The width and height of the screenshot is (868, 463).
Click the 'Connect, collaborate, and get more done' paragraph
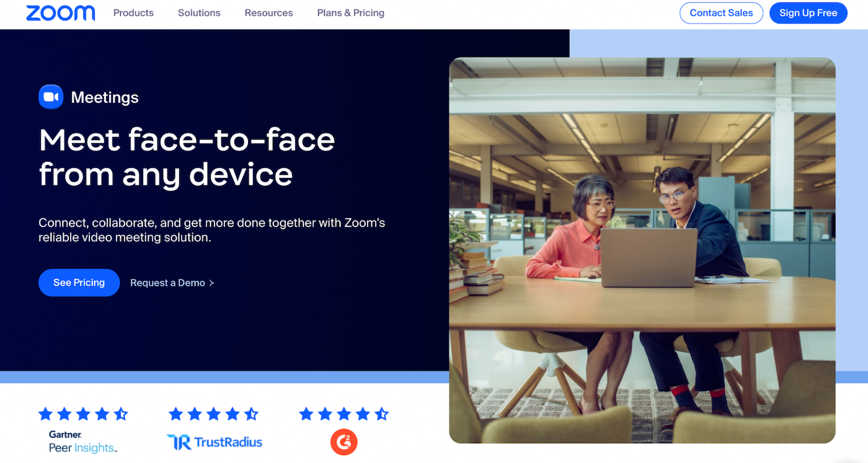tap(211, 230)
